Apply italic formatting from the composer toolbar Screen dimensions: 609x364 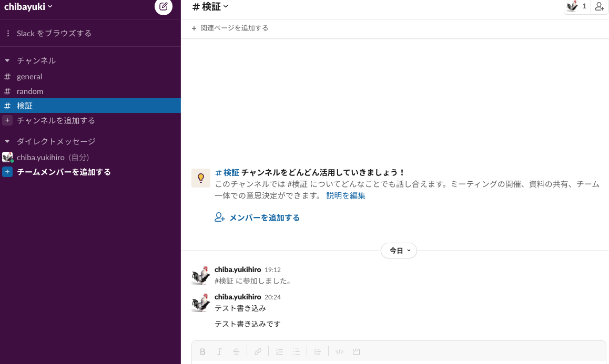point(219,351)
